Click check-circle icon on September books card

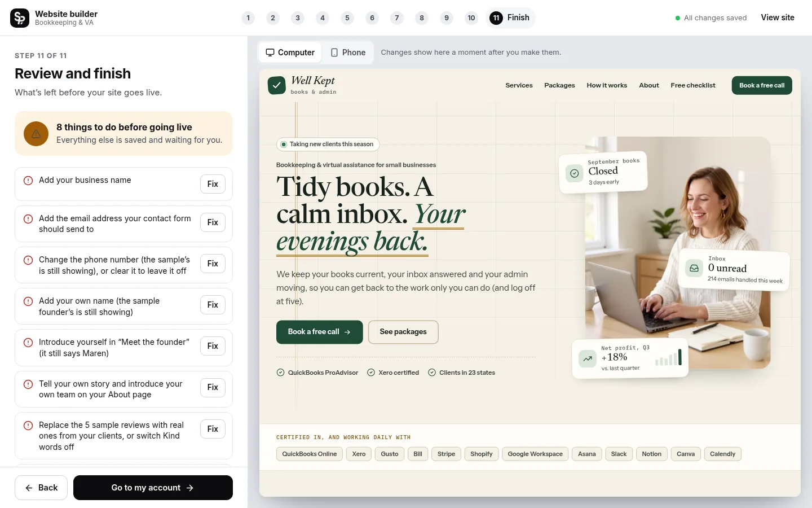click(574, 173)
